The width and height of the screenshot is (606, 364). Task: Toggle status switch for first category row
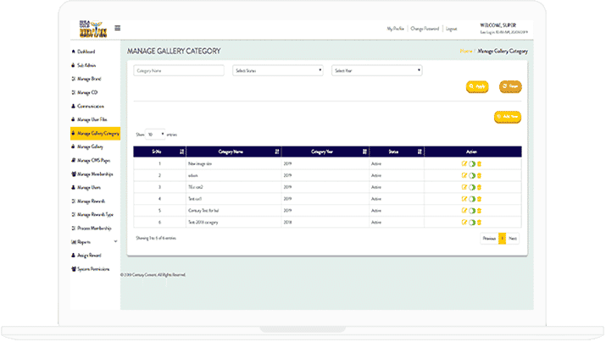[x=471, y=163]
